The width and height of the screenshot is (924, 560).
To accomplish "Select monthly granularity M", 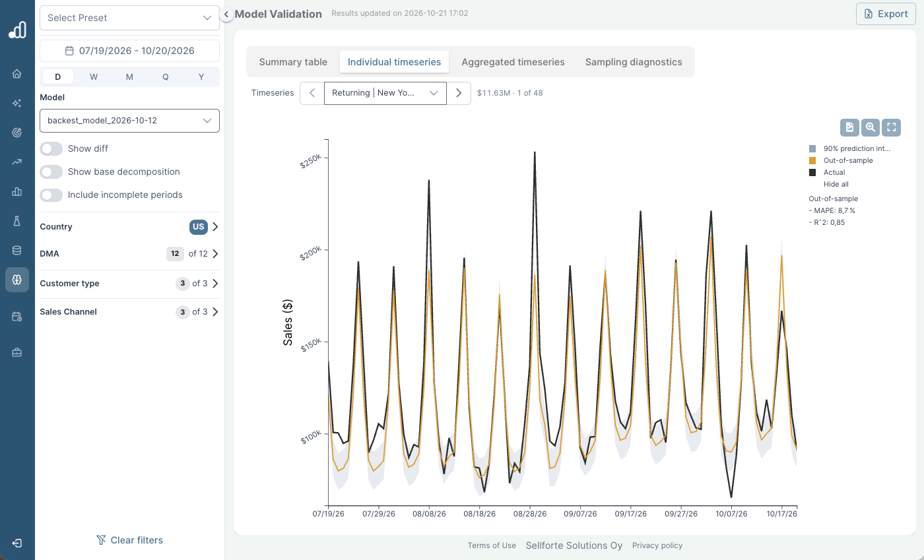I will (x=129, y=77).
